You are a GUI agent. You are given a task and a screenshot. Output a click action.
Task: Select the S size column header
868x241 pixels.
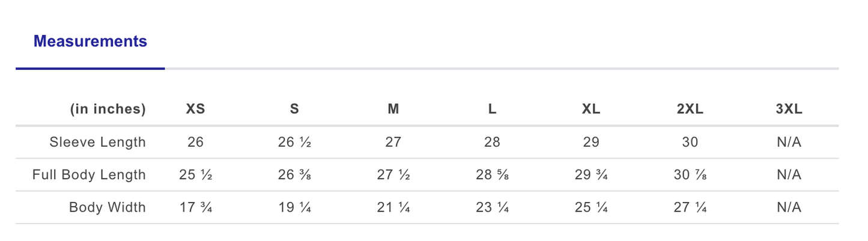click(294, 109)
